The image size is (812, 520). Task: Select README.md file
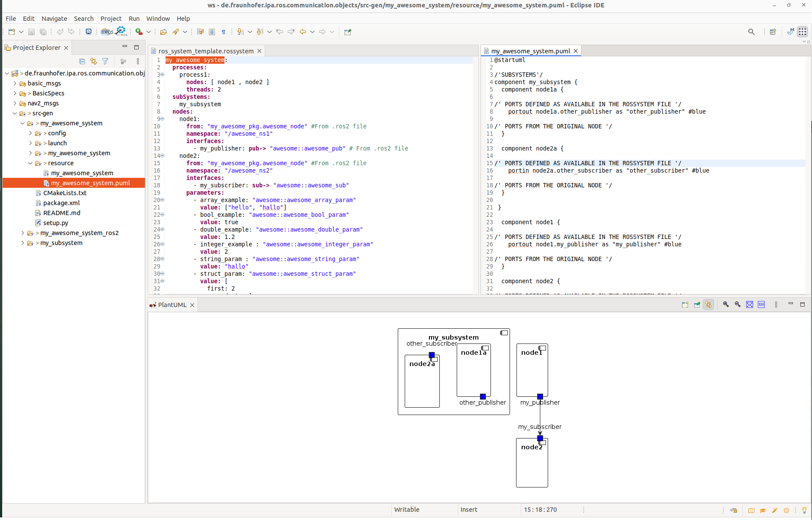(62, 213)
